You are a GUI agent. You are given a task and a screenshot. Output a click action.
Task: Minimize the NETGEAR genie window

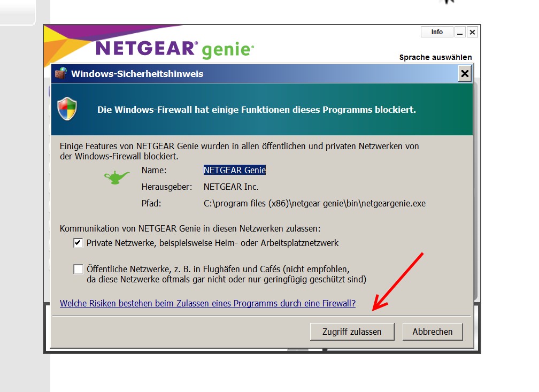(x=460, y=32)
